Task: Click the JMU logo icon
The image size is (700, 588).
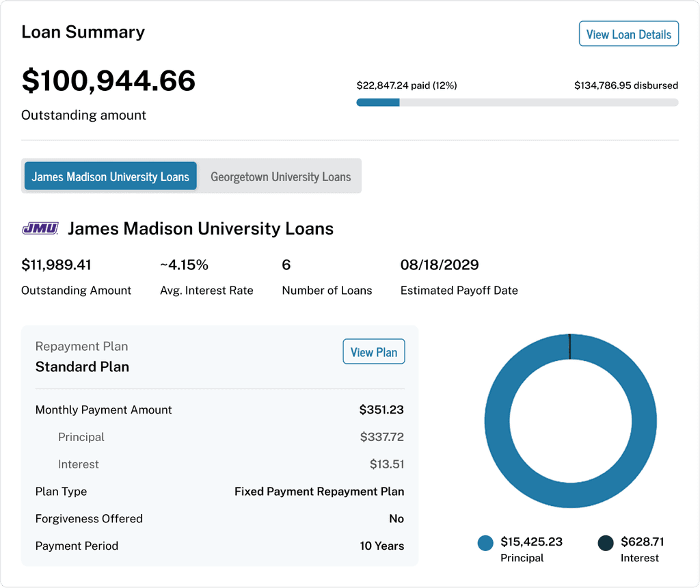Action: (40, 228)
